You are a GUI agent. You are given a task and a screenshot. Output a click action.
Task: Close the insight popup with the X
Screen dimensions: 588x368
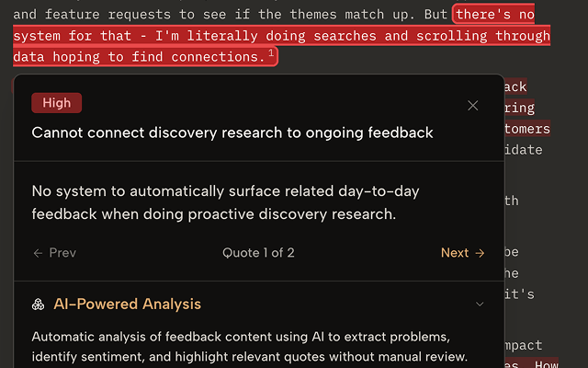tap(472, 106)
